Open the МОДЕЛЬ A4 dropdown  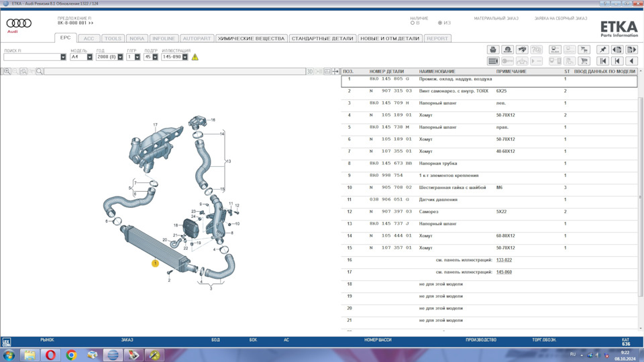(89, 57)
